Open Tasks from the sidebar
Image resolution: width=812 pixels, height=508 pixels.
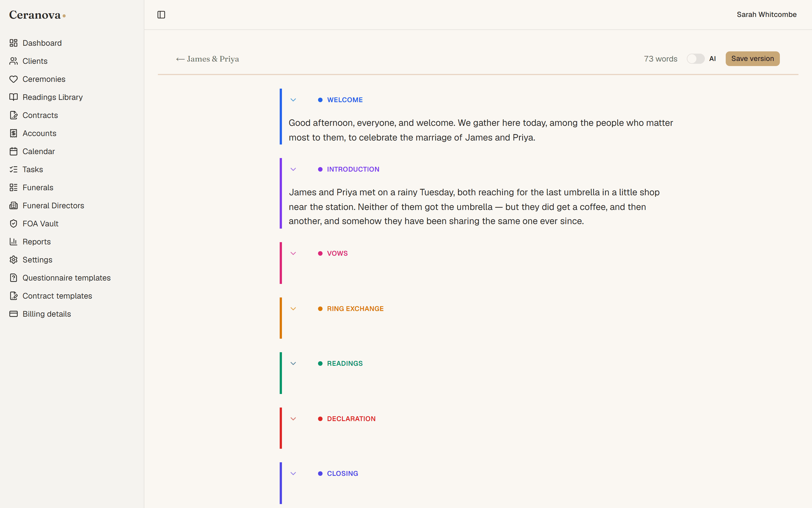32,169
